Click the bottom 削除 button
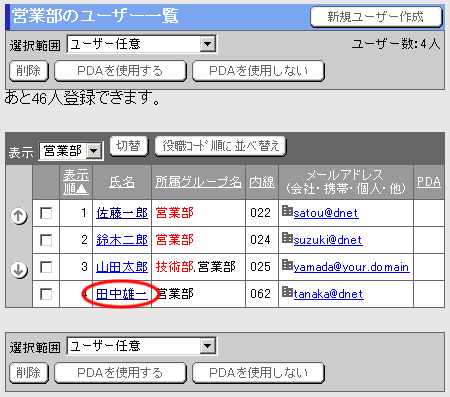The width and height of the screenshot is (450, 397). 29,373
